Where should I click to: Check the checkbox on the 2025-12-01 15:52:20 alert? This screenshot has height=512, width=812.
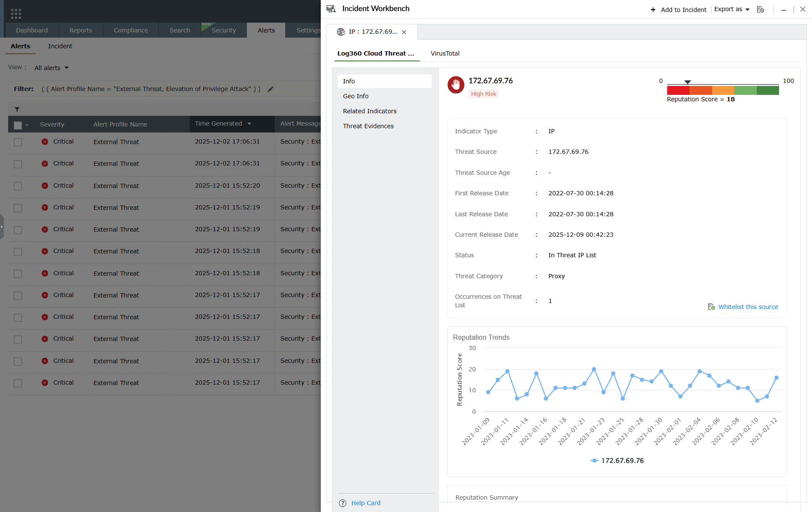tap(18, 186)
